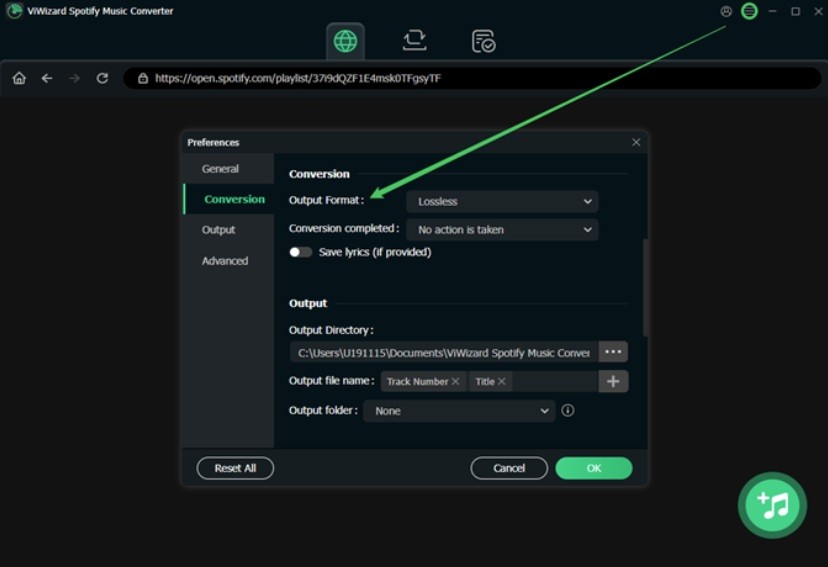Click the output directory path field
828x567 pixels.
point(444,352)
